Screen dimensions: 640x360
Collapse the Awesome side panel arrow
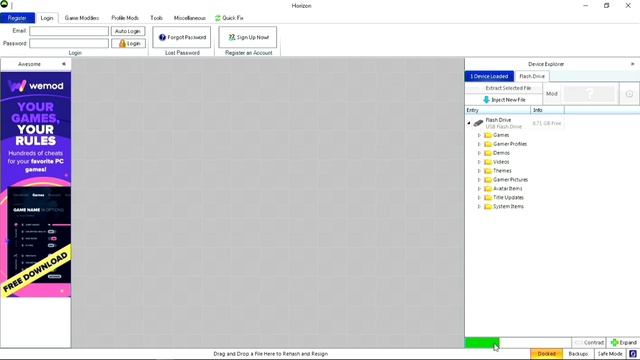point(64,64)
